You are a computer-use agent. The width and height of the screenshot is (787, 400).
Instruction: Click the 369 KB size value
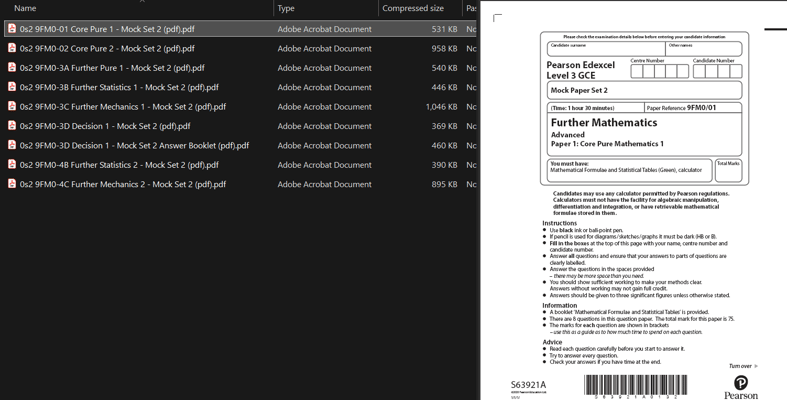444,126
